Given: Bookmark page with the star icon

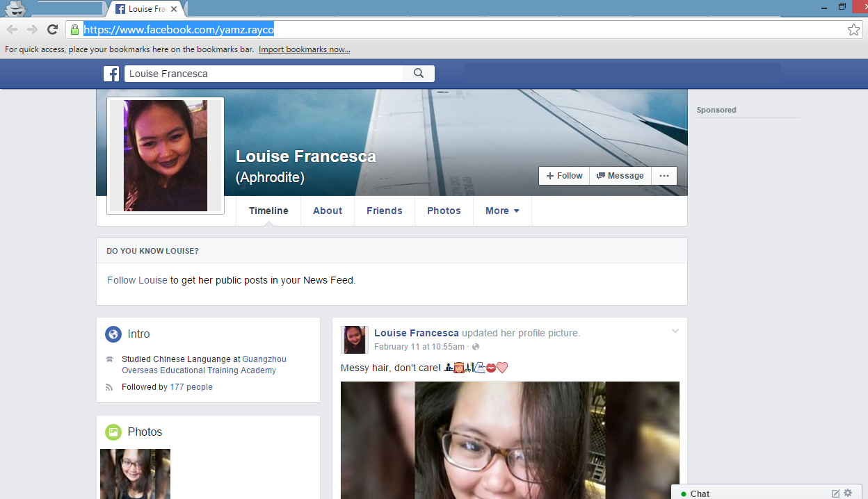Looking at the screenshot, I should 853,29.
